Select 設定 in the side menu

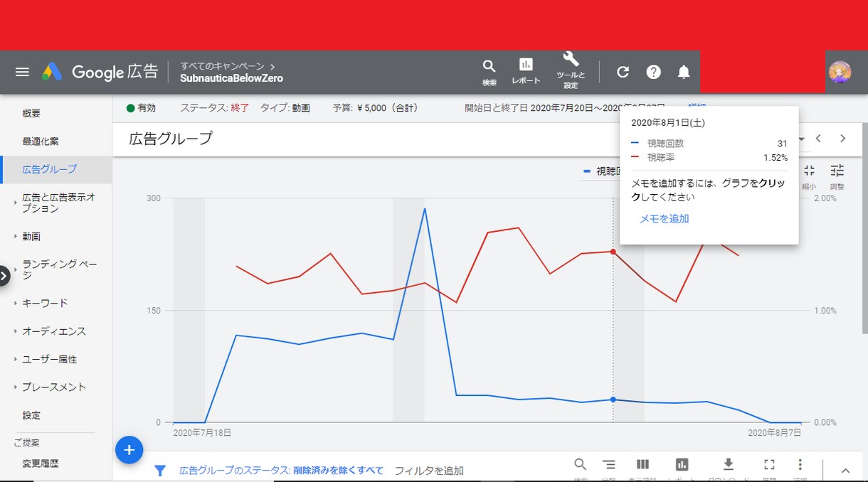(31, 415)
